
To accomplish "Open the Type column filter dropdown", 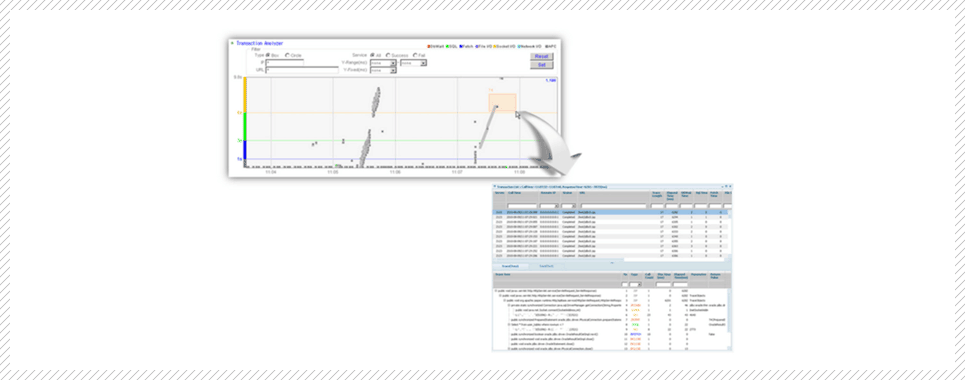I will coord(634,285).
